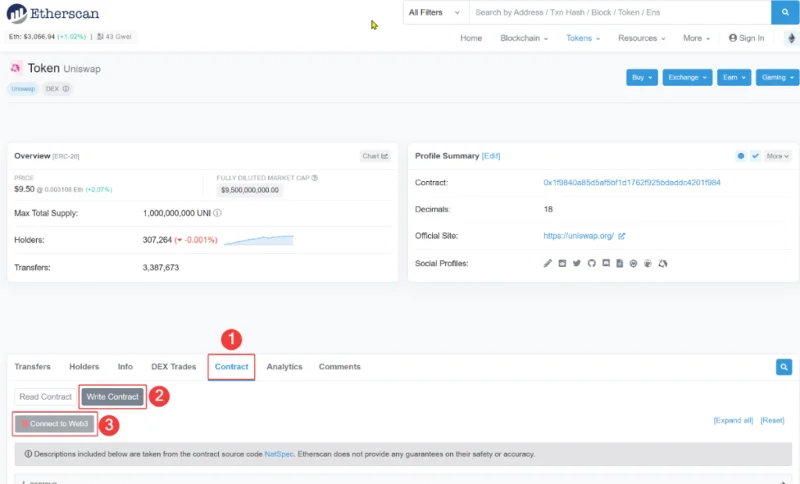Click the Etherscan logo
The image size is (800, 484).
pos(53,13)
